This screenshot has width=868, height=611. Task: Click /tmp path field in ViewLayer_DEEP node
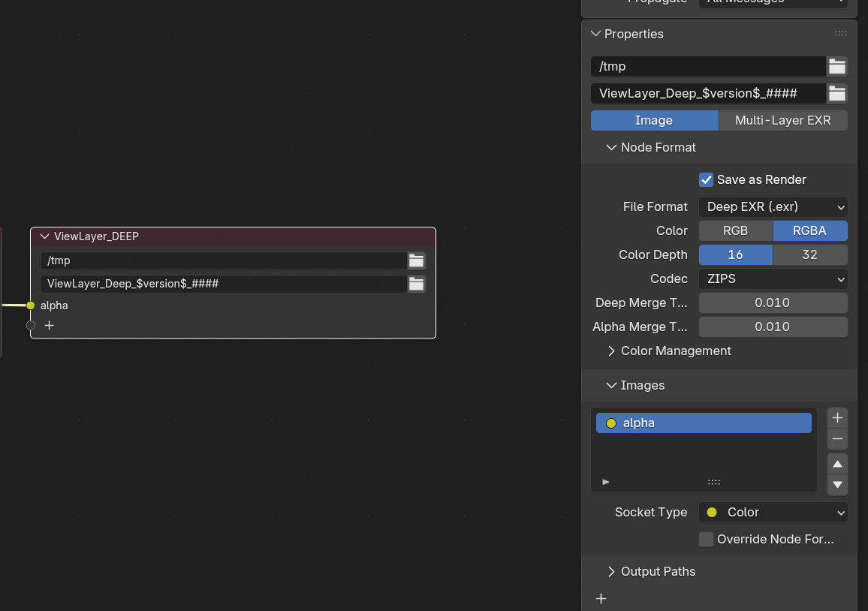(x=224, y=260)
